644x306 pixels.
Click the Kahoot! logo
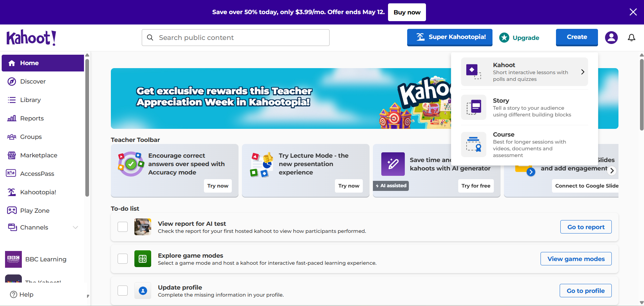point(31,38)
